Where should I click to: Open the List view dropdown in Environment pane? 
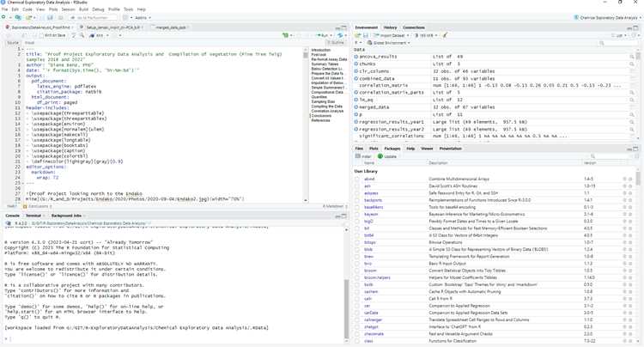click(x=619, y=35)
